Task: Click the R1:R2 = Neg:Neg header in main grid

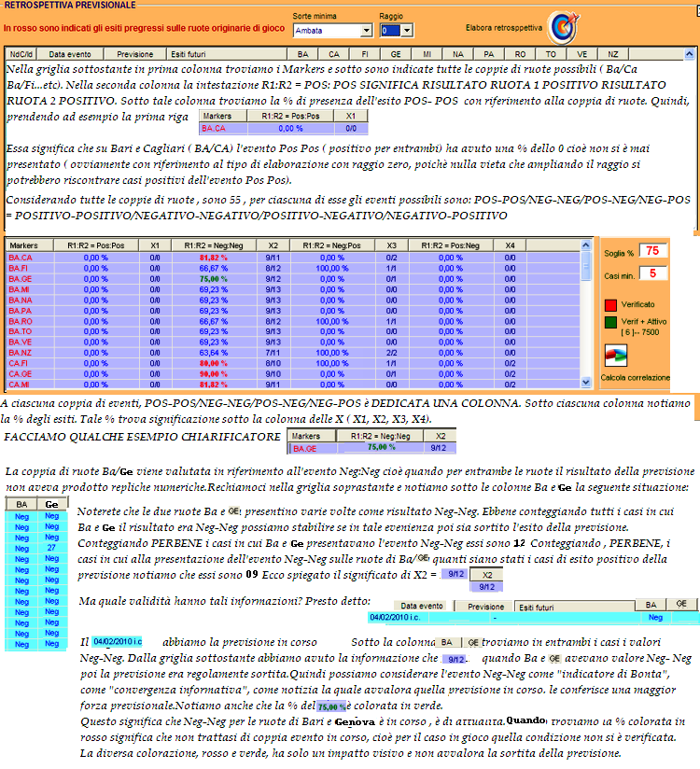Action: point(214,245)
